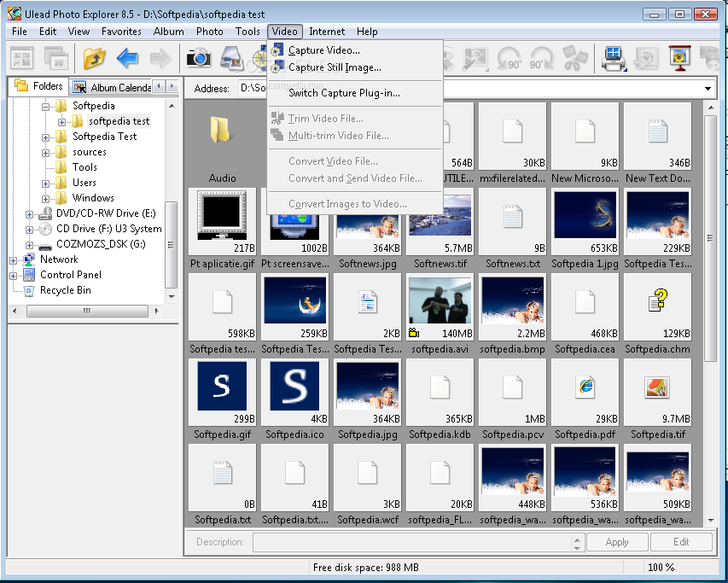Click the Ulead Photo Explorer title bar icon

tap(14, 14)
